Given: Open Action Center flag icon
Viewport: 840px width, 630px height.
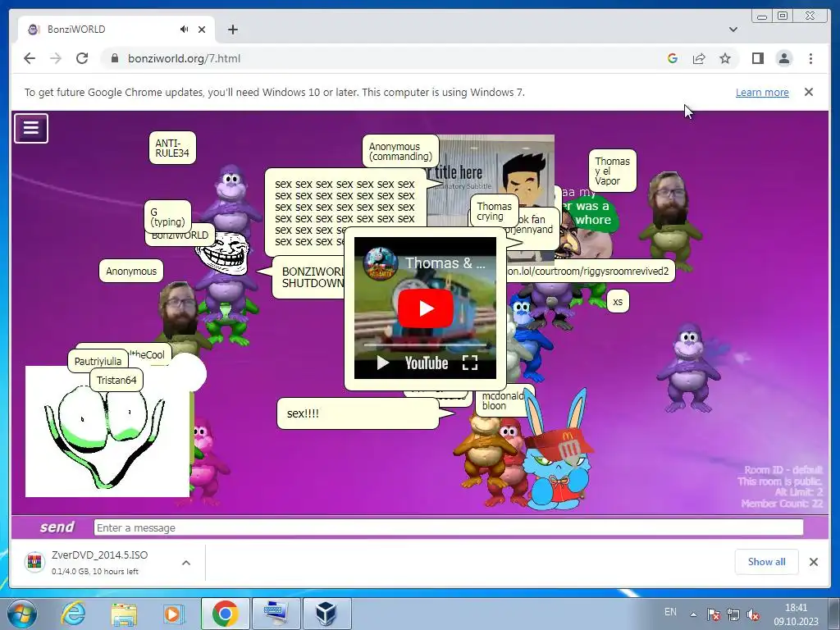Looking at the screenshot, I should point(713,614).
